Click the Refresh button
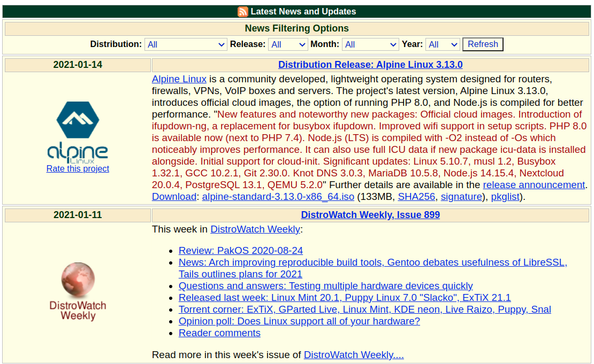 (x=483, y=44)
